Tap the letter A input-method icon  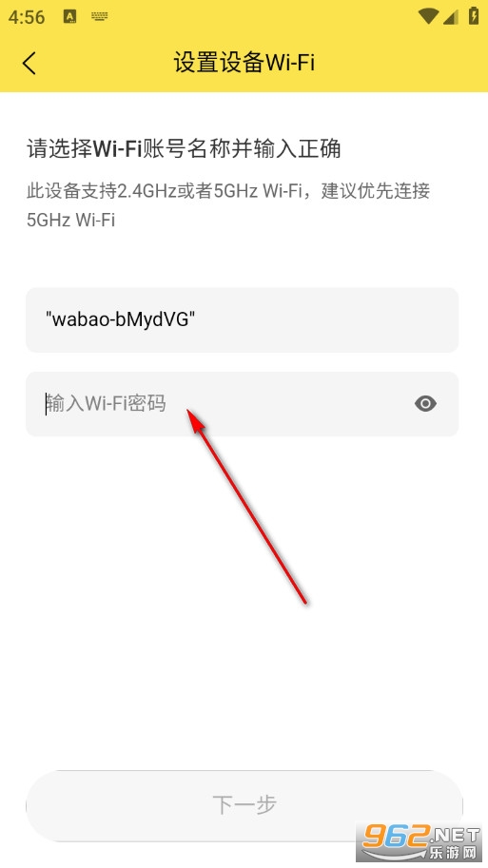coord(70,16)
